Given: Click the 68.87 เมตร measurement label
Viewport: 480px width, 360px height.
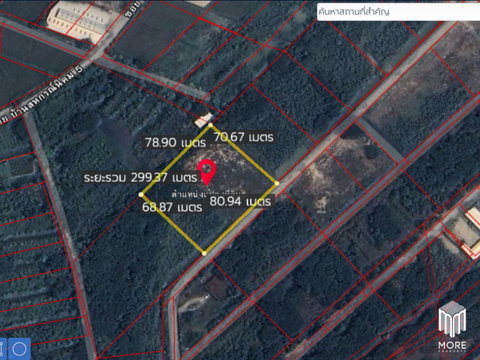Looking at the screenshot, I should [172, 207].
